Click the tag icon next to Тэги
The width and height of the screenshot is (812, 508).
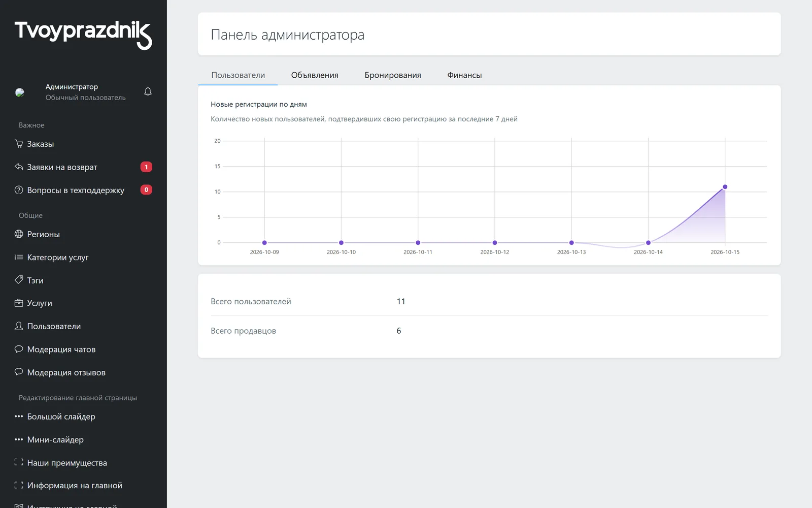pos(19,280)
